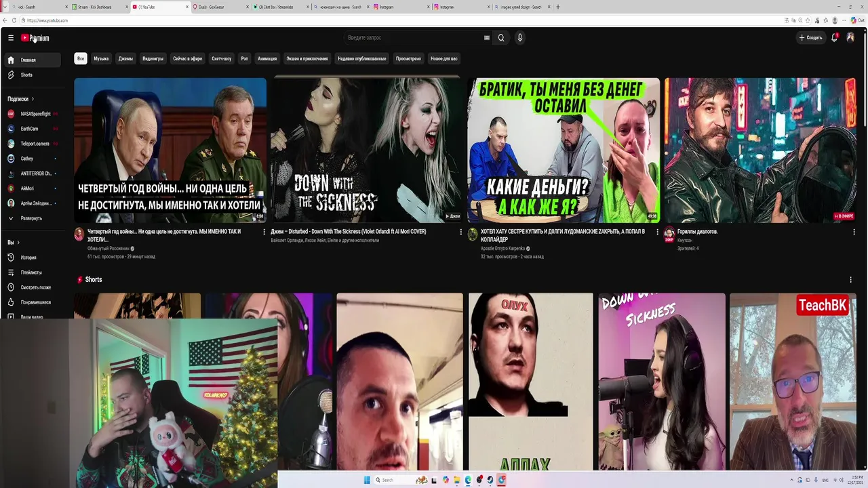This screenshot has height=488, width=868.
Task: Open the notifications bell
Action: (x=835, y=38)
